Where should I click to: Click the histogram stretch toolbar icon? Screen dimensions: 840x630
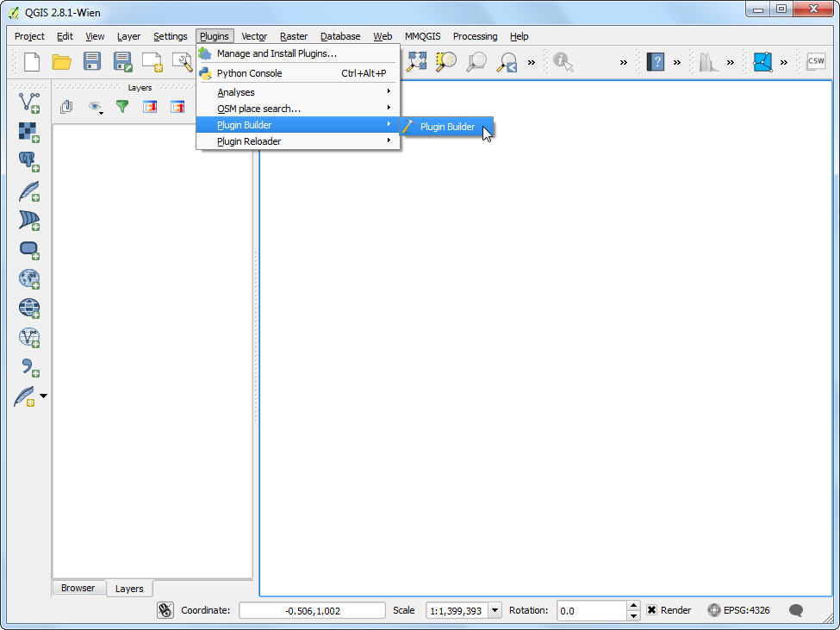tap(708, 61)
